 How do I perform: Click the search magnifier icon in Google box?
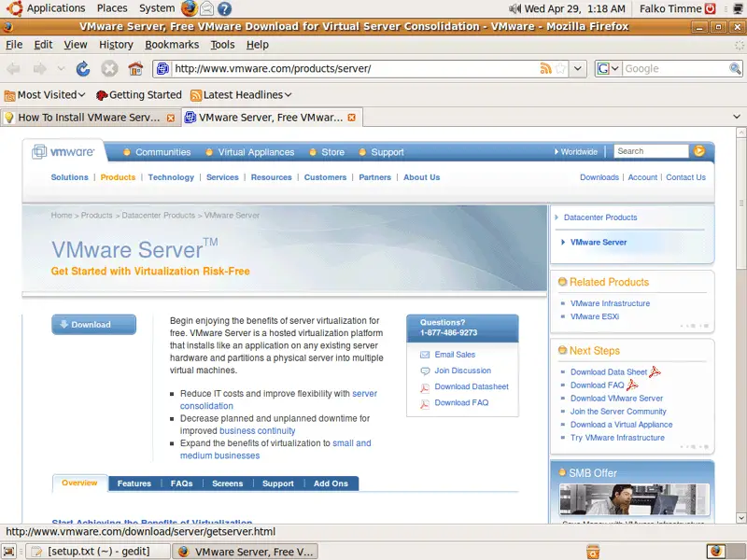click(735, 68)
